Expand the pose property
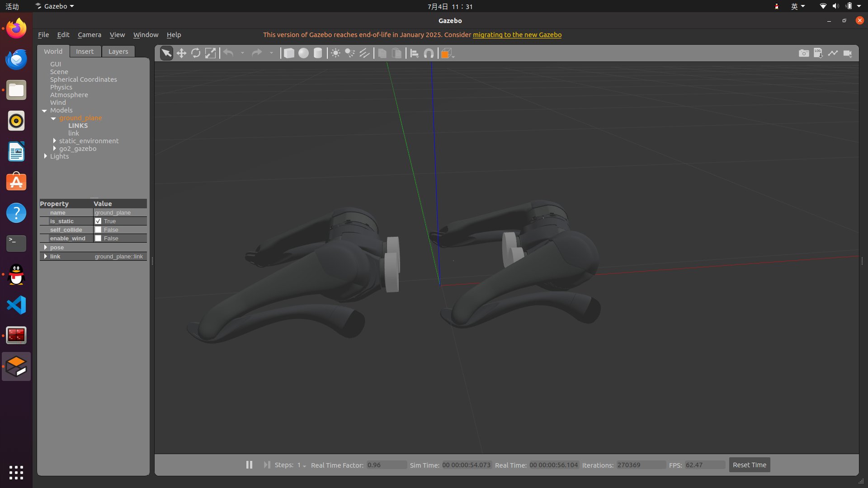This screenshot has height=488, width=868. pos(45,248)
